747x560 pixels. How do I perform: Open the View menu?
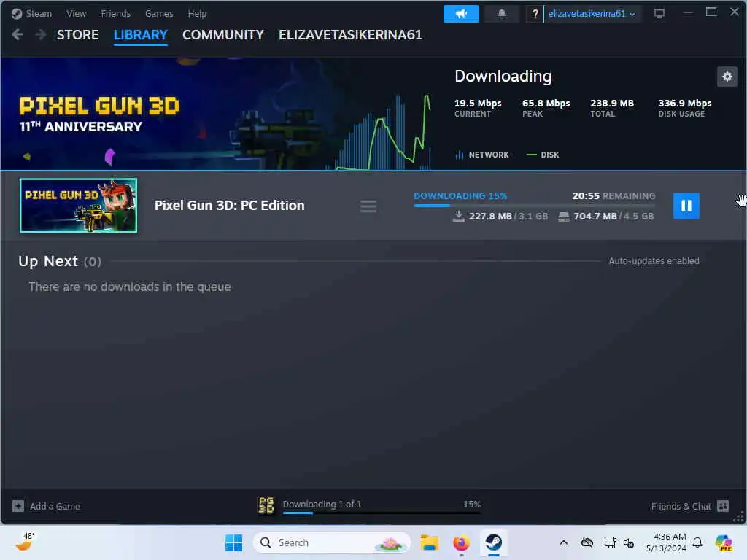pos(76,13)
